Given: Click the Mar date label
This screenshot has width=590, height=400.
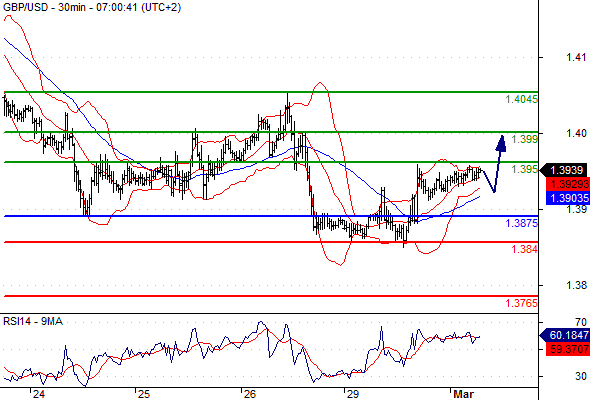Looking at the screenshot, I should pyautogui.click(x=464, y=394).
